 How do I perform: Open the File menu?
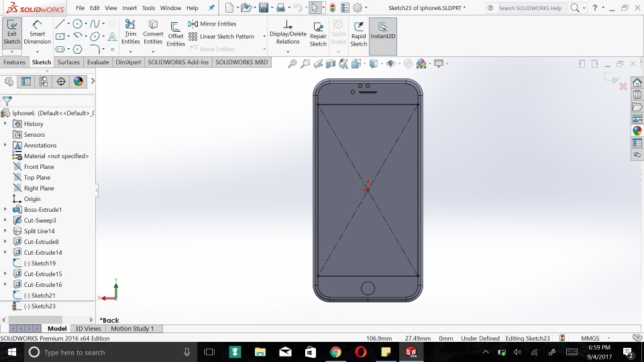80,8
